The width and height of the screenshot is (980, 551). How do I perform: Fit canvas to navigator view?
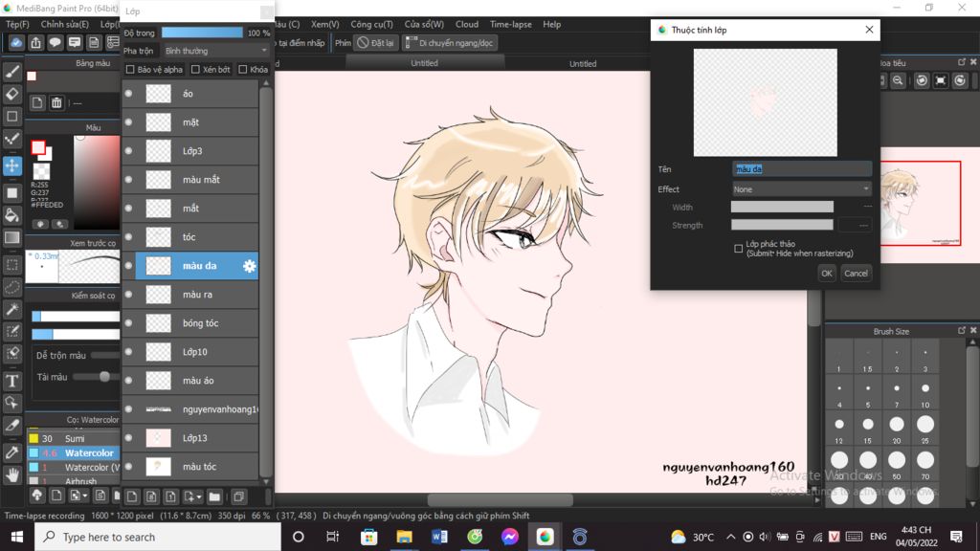[941, 80]
